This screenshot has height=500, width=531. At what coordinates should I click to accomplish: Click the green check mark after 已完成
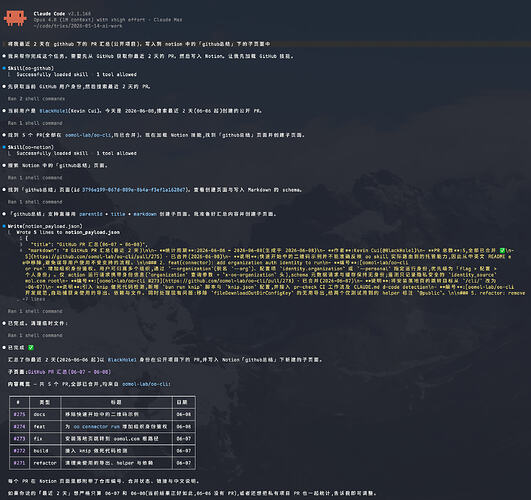tap(31, 348)
